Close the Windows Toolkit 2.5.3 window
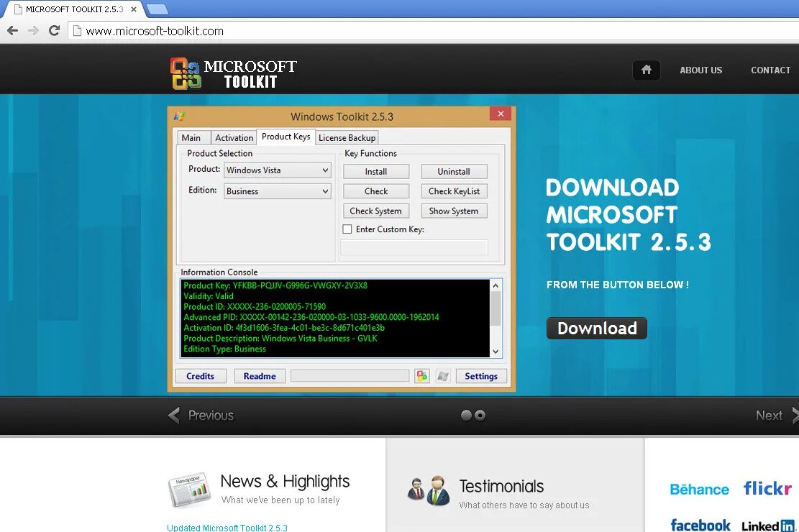Viewport: 799px width, 532px height. pyautogui.click(x=501, y=114)
